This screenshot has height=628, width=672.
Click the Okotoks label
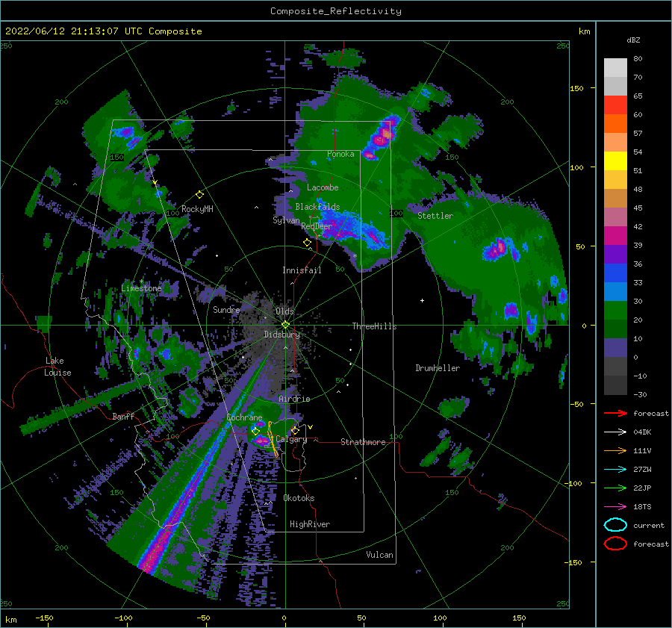(299, 498)
